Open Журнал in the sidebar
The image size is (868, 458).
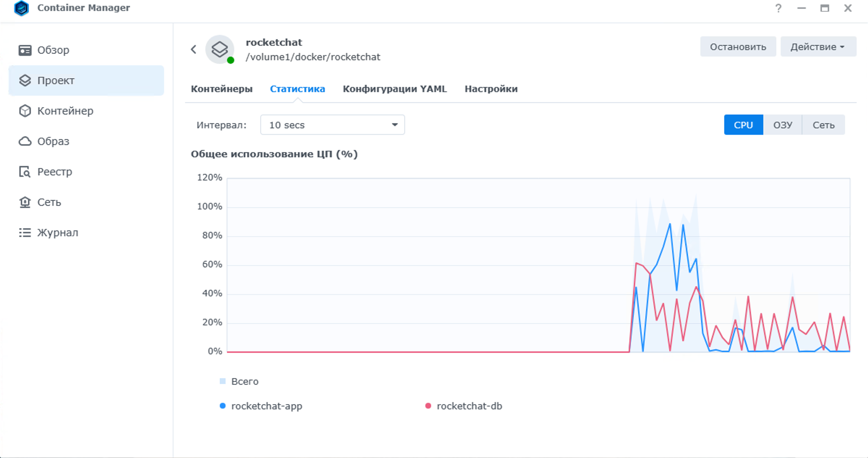click(x=86, y=233)
